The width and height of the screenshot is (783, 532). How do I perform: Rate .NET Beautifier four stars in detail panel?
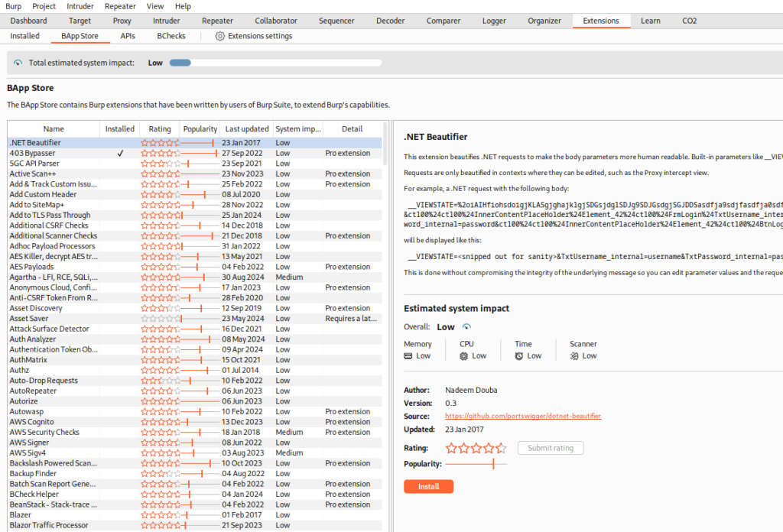(489, 448)
